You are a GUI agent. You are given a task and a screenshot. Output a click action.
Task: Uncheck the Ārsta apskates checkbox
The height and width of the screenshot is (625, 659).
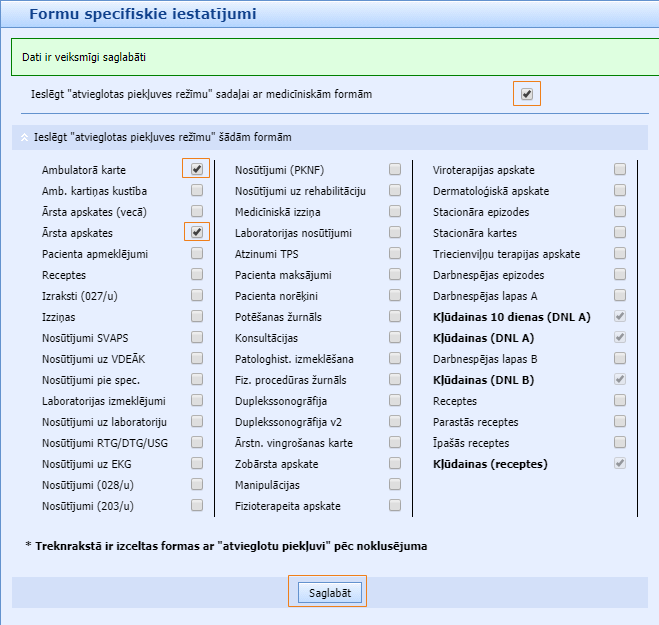(x=197, y=232)
